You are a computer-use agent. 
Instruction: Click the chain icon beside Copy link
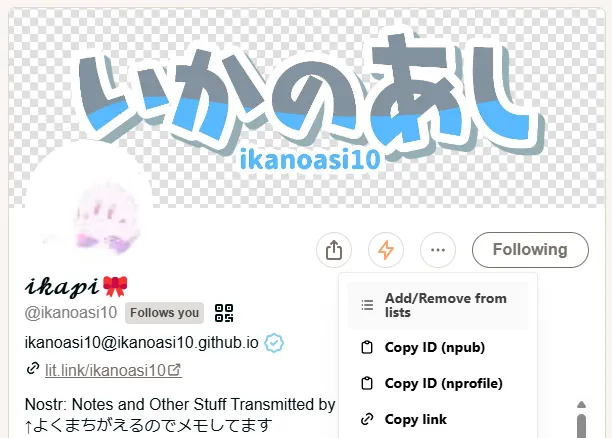367,419
